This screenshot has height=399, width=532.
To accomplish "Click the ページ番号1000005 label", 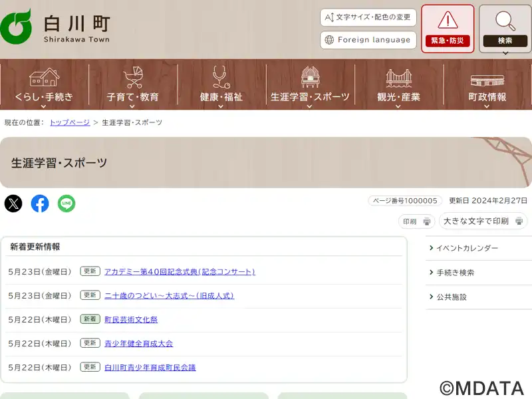I will [x=405, y=201].
